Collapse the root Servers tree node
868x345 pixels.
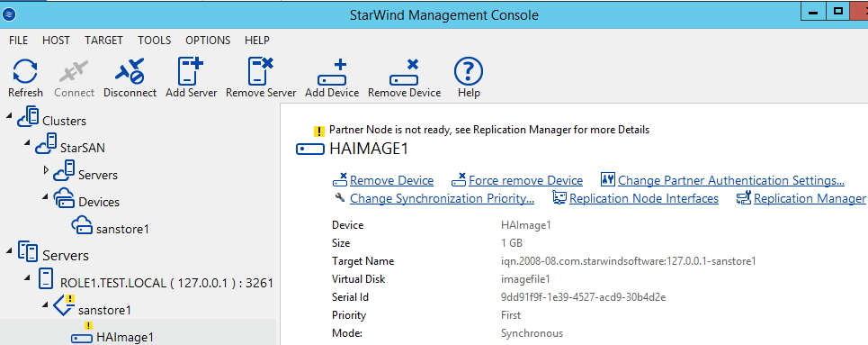point(9,250)
